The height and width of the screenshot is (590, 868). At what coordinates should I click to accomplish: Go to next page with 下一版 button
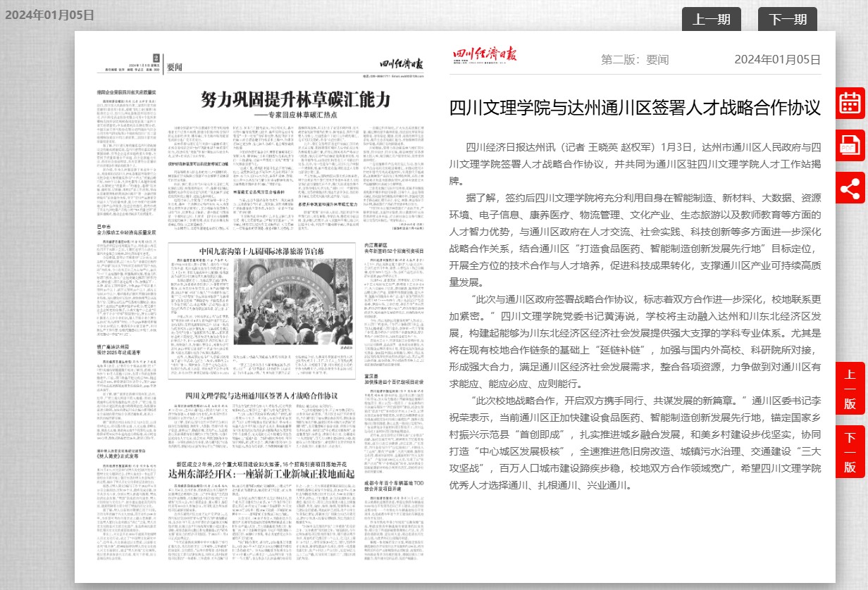[850, 451]
